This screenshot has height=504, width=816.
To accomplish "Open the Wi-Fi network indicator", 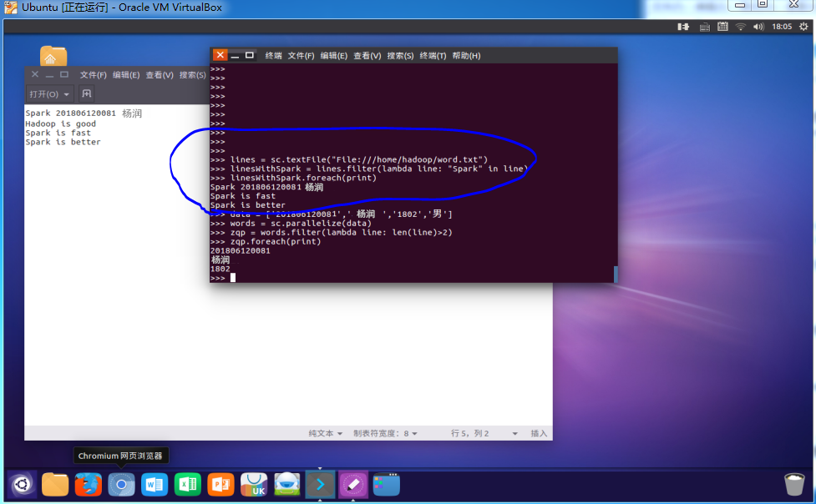I will click(741, 27).
